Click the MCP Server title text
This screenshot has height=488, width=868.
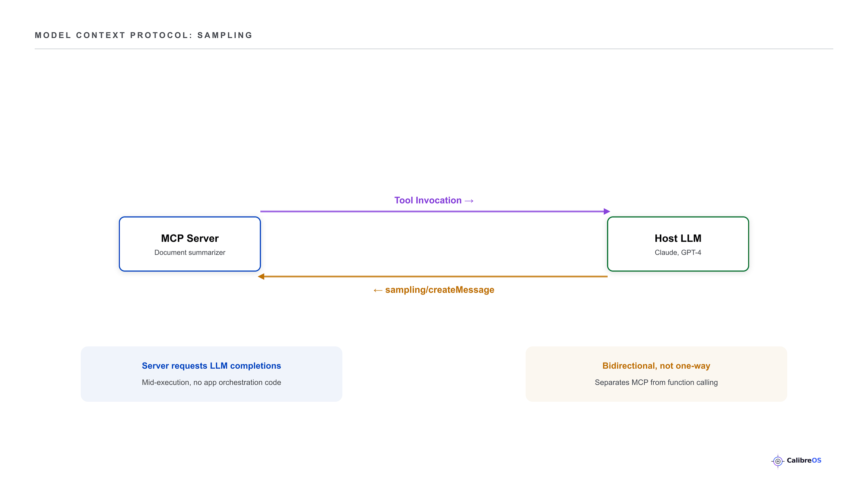pyautogui.click(x=190, y=238)
